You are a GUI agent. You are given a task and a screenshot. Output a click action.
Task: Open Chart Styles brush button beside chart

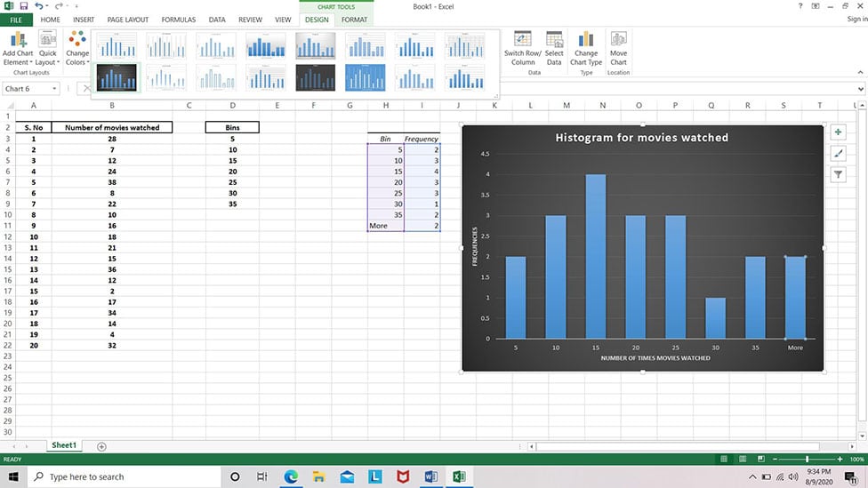(838, 154)
